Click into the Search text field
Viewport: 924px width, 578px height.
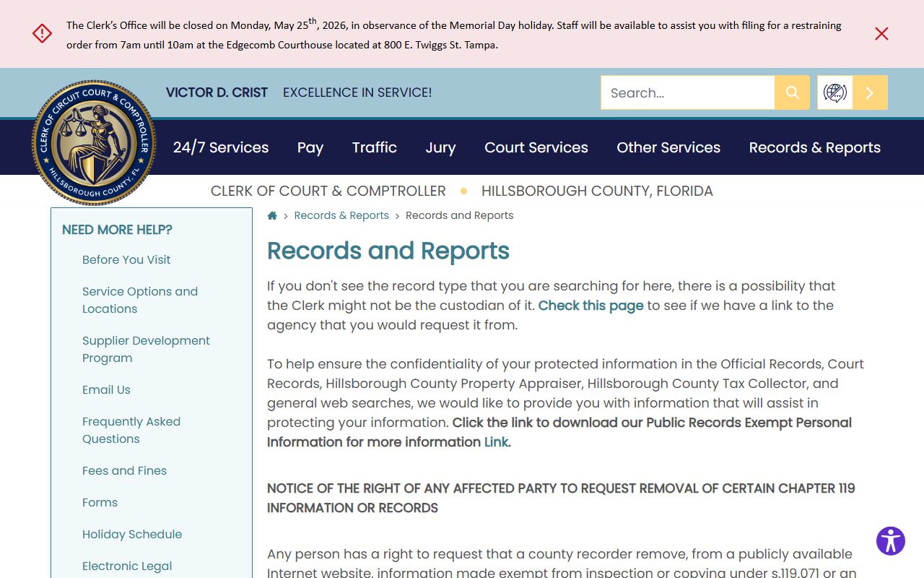click(x=687, y=92)
